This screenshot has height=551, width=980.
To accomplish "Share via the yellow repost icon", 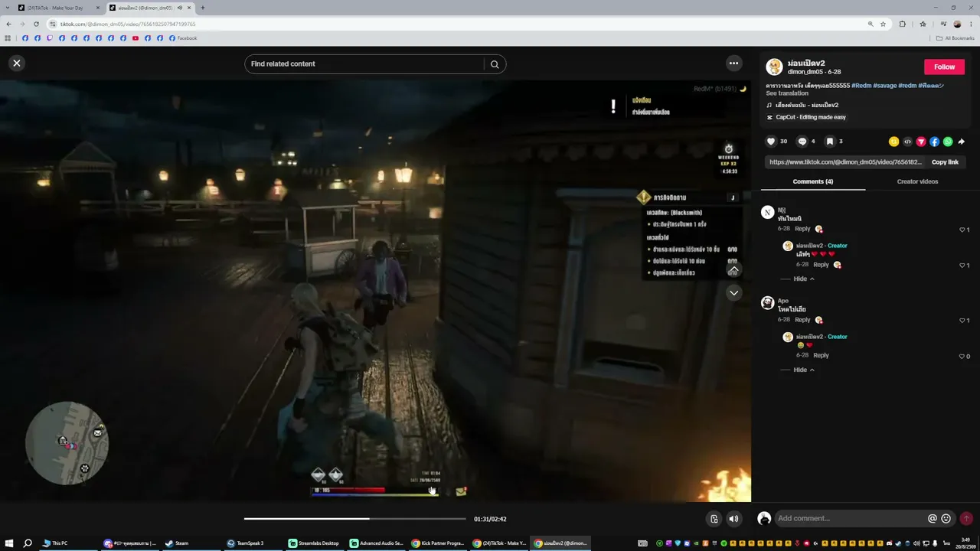I will tap(893, 142).
